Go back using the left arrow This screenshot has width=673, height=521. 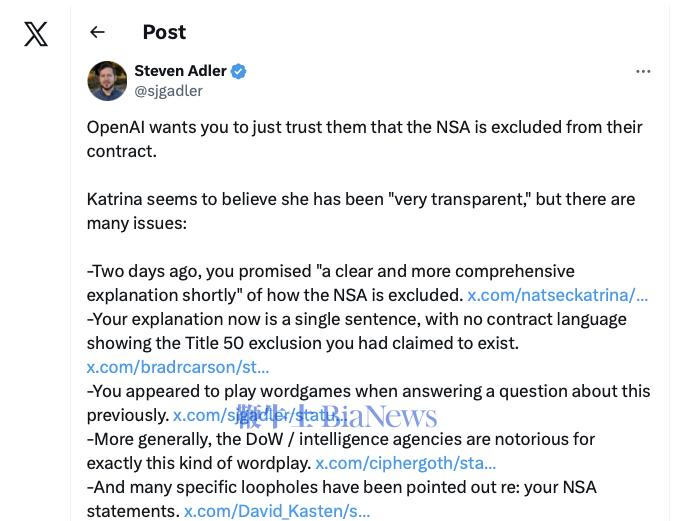pyautogui.click(x=97, y=32)
